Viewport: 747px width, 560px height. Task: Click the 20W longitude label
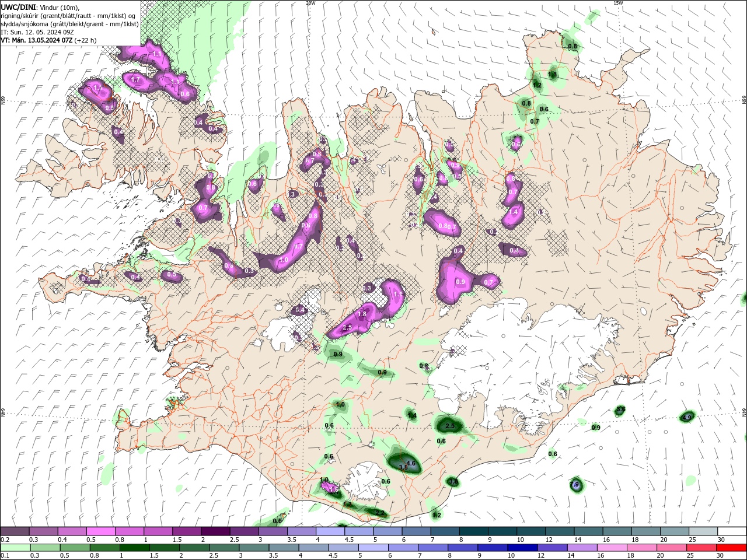[310, 3]
